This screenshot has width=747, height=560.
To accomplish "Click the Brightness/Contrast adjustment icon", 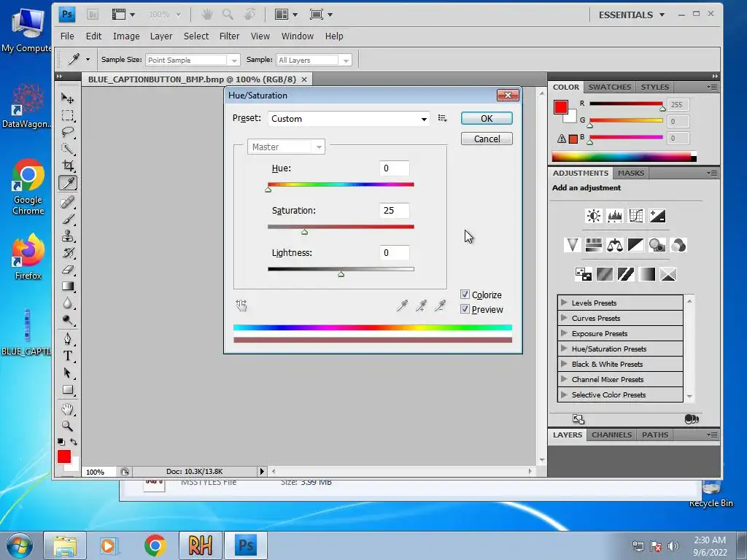I will coord(594,216).
